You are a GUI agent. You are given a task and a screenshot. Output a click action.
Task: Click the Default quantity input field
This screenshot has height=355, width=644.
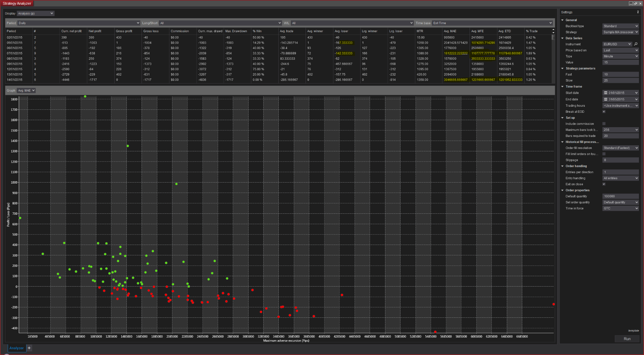pos(621,196)
